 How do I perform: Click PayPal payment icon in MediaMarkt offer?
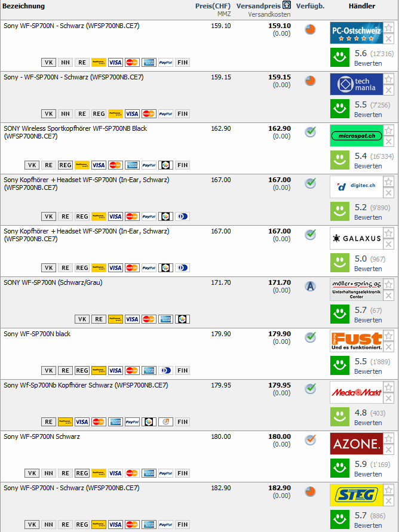tap(133, 422)
